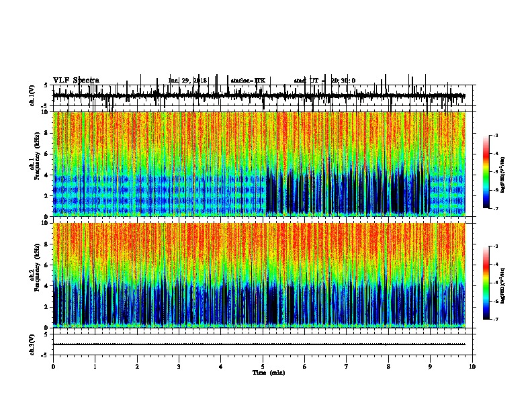
Task: Click the 'station=ITK' header text
Action: [248, 81]
